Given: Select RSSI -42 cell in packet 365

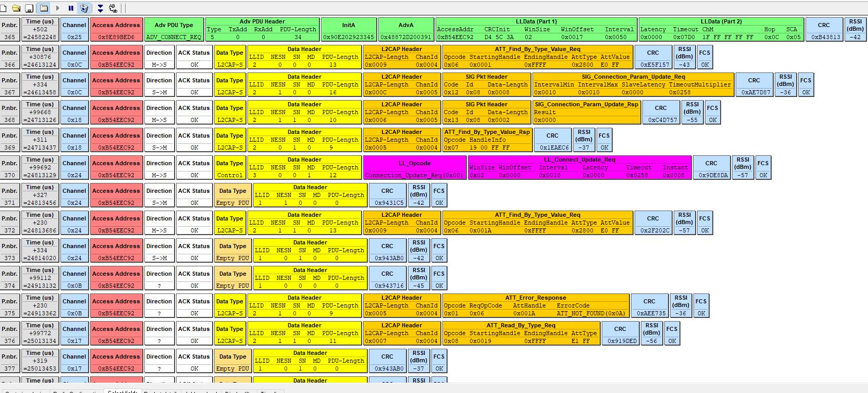Looking at the screenshot, I should [x=855, y=29].
